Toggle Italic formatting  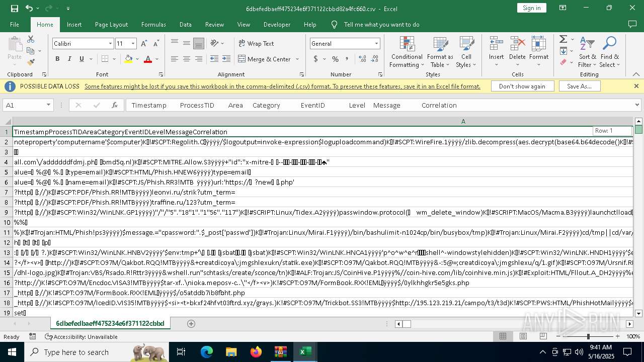point(69,59)
